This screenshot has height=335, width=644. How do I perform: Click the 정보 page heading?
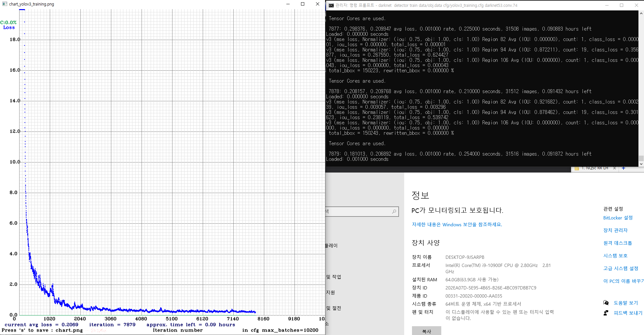coord(420,195)
